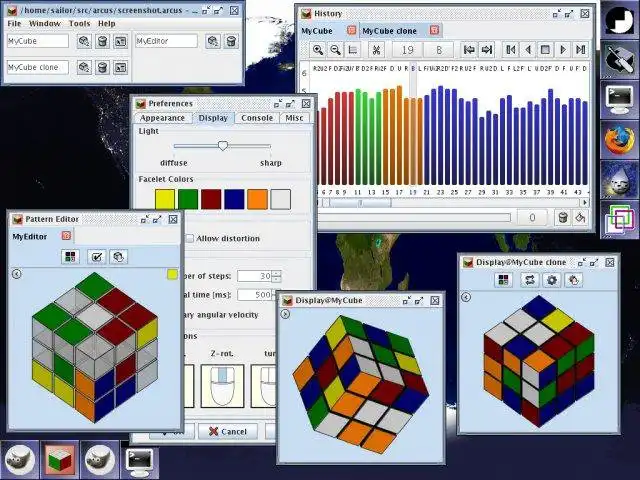Skip to last move in History playback
This screenshot has width=640, height=480.
click(580, 50)
